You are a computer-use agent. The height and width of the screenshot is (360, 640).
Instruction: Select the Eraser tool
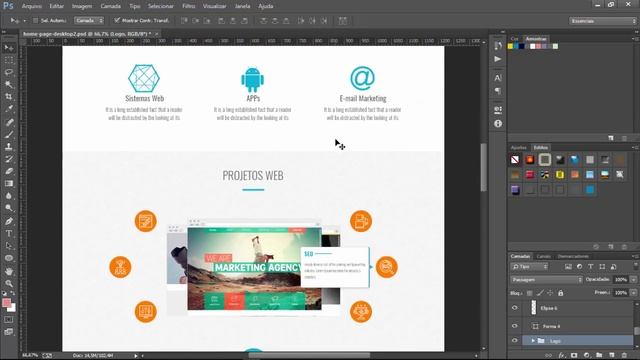tap(9, 171)
